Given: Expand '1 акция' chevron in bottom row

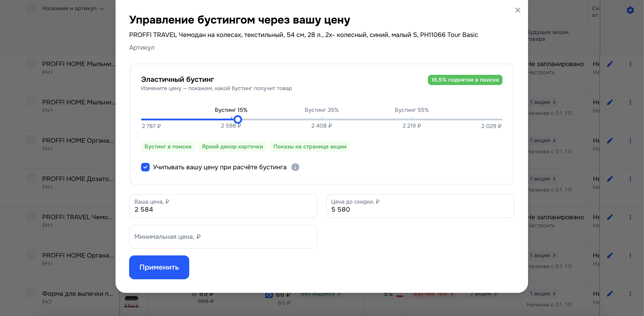Looking at the screenshot, I should 554,294.
